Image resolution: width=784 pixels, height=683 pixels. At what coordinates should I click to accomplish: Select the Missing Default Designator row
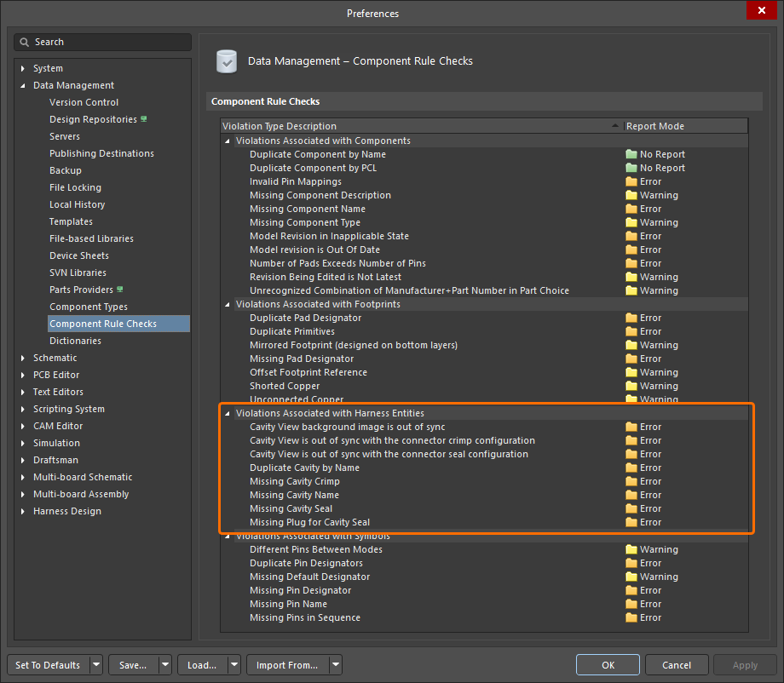point(484,577)
